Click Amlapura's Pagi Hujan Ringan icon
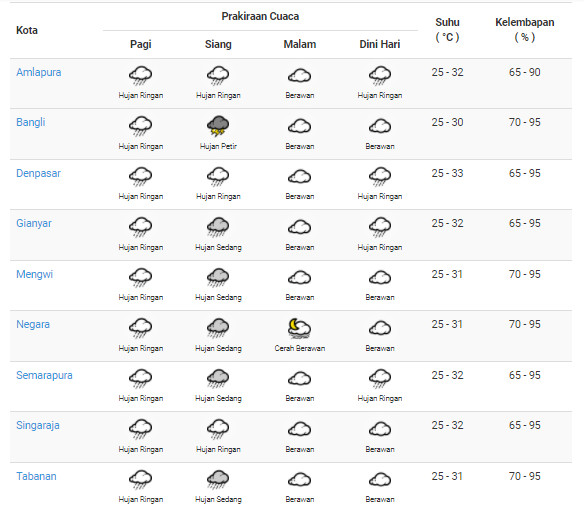Viewport: 584px width, 513px height. 140,76
